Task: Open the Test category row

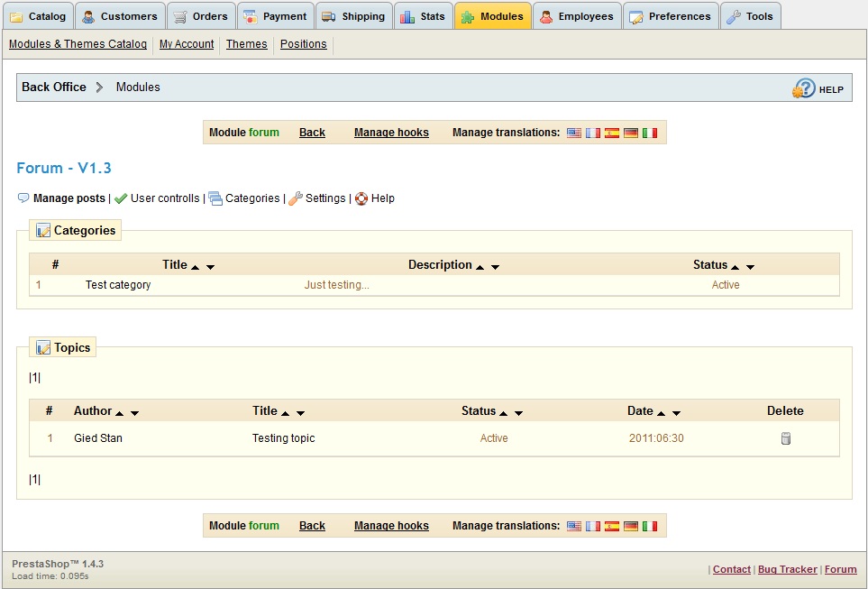Action: pos(118,285)
